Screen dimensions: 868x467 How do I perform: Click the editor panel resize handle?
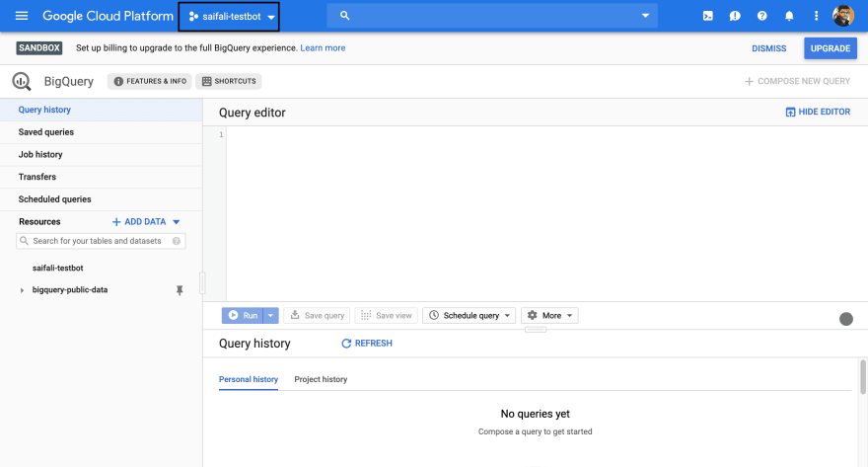coord(536,330)
